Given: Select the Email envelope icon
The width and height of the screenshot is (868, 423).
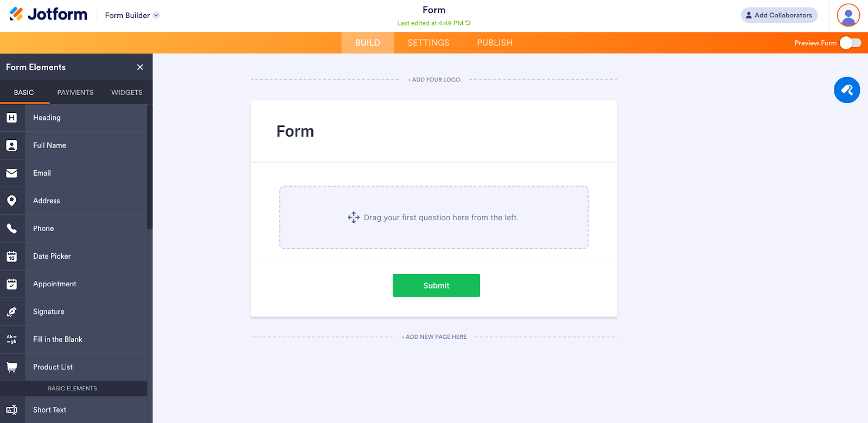Looking at the screenshot, I should 12,173.
